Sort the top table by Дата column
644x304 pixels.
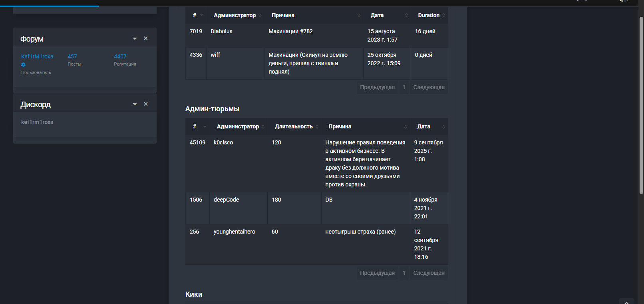point(406,15)
